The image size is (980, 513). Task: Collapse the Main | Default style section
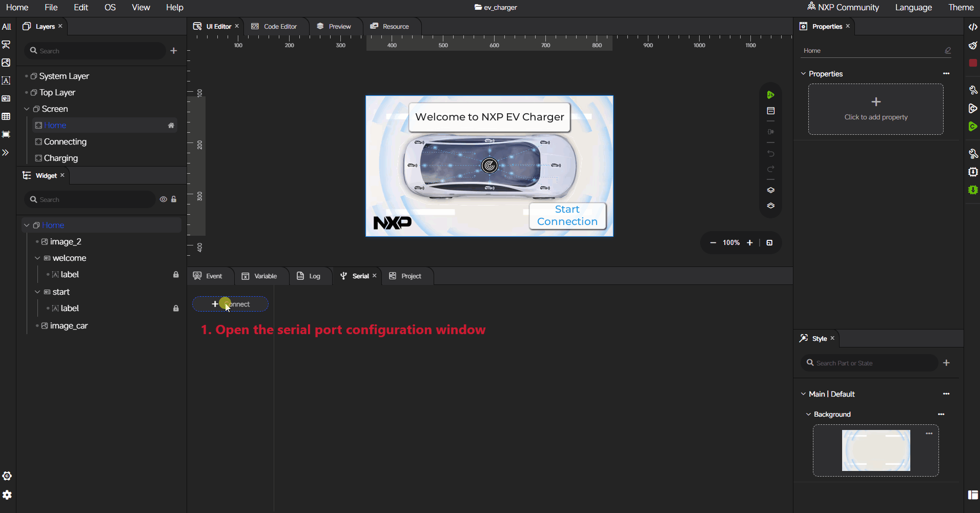coord(803,394)
